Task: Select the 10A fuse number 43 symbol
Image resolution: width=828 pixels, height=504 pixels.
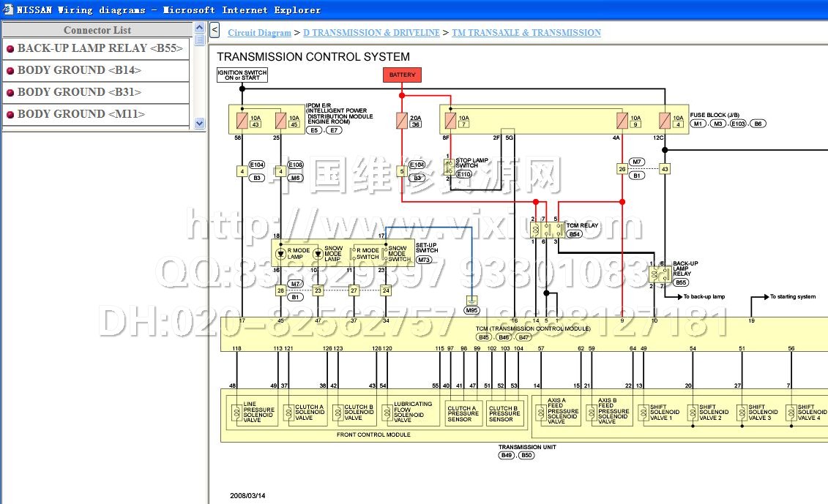Action: point(242,121)
